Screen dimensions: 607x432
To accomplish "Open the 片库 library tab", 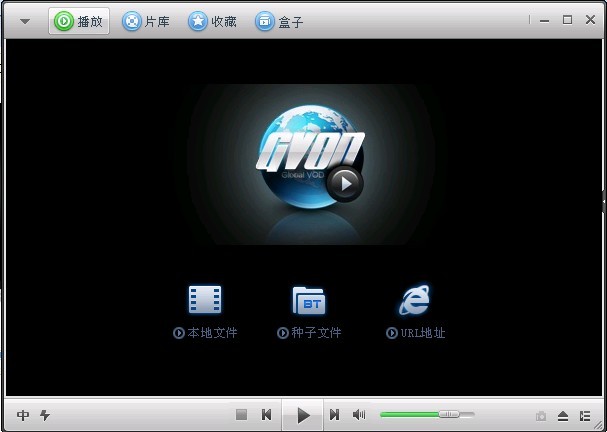I will 145,21.
